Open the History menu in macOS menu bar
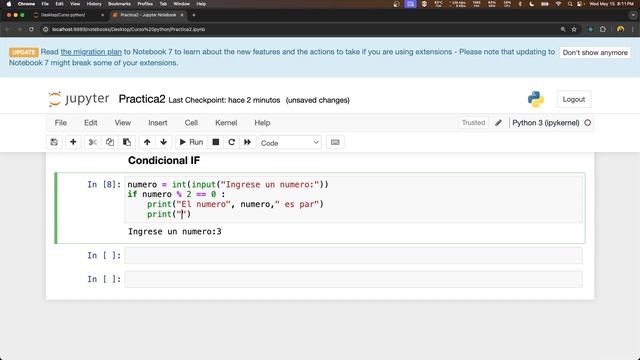Image resolution: width=640 pixels, height=360 pixels. click(94, 4)
